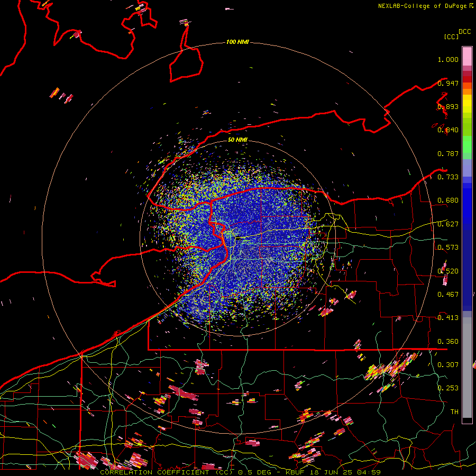
Task: Click the 0.413 scale value
Action: tap(448, 318)
